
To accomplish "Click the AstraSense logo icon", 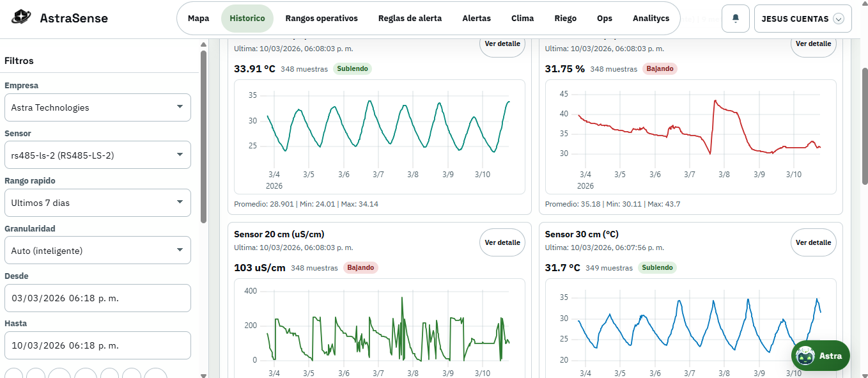I will [x=21, y=18].
